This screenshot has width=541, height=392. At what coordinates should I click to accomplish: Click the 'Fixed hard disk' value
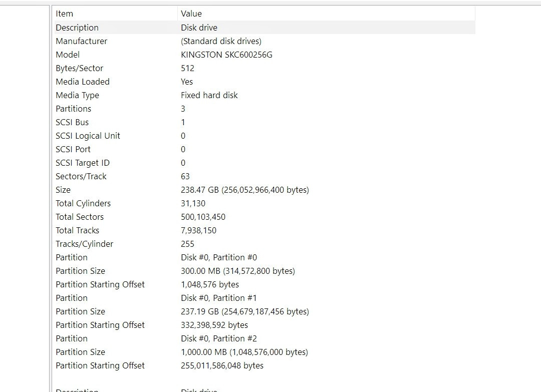point(209,95)
